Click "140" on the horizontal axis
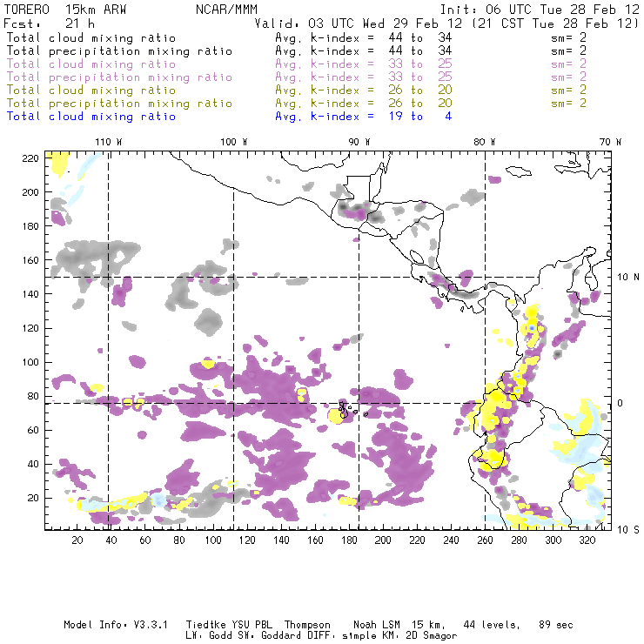The width and height of the screenshot is (644, 644). point(281,540)
